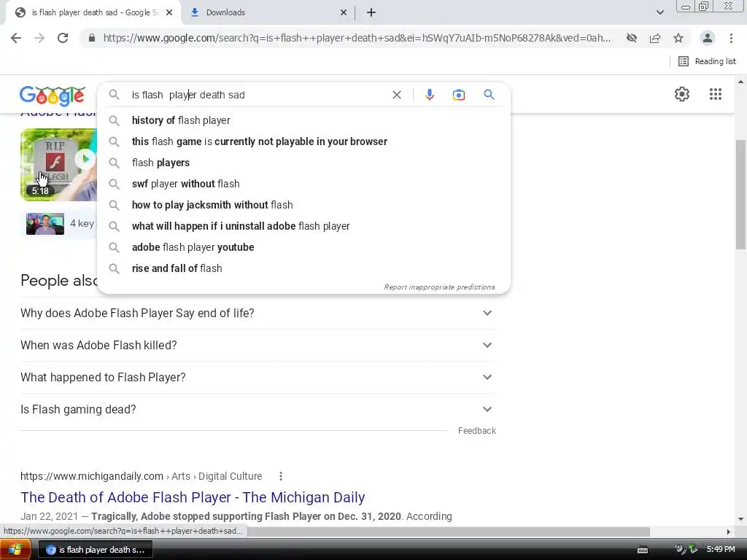
Task: Click the scrollbar down arrow
Action: [x=740, y=519]
